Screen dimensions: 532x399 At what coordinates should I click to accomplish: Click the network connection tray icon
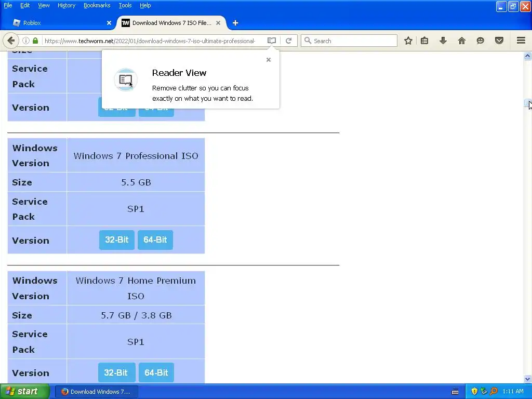484,391
